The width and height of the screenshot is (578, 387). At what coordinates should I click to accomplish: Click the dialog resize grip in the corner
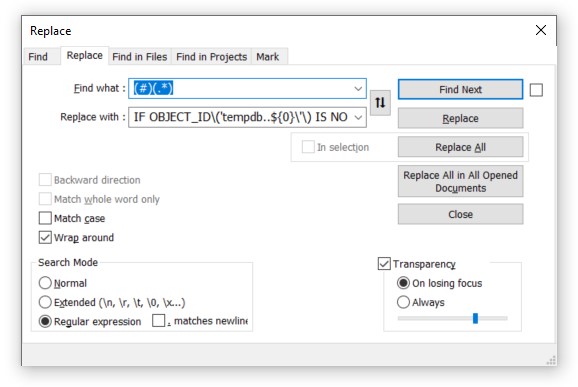pos(551,360)
